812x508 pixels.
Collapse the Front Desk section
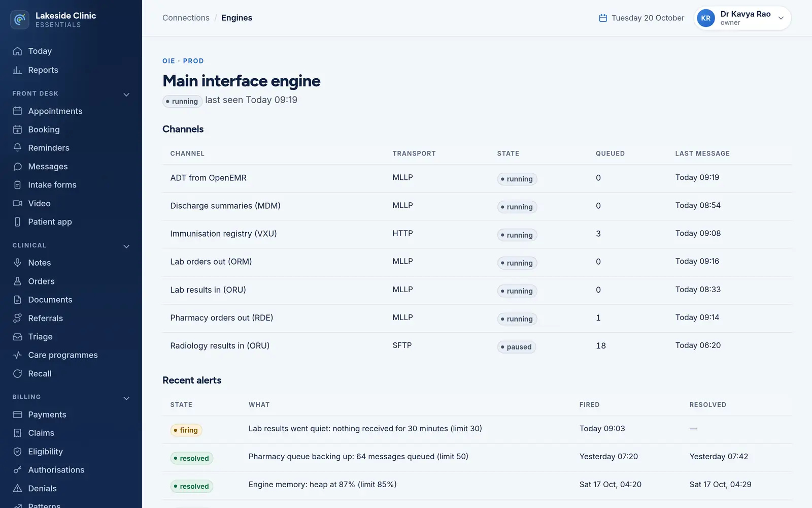click(126, 94)
